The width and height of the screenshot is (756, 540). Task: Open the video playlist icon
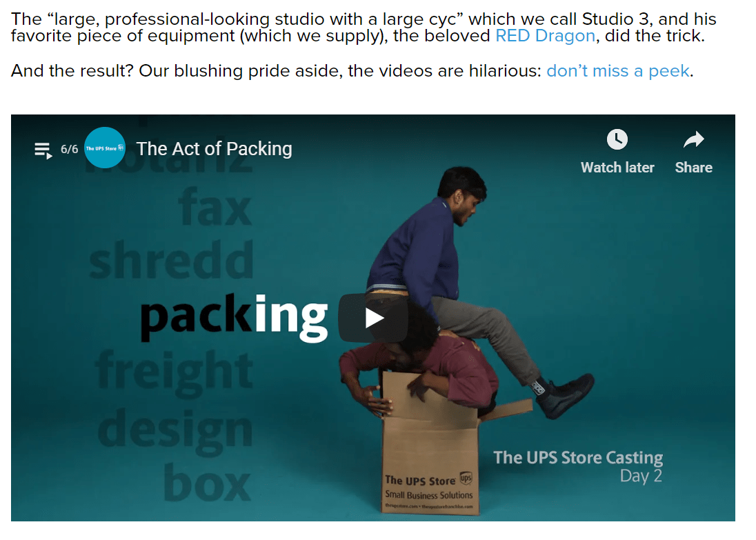[x=43, y=150]
